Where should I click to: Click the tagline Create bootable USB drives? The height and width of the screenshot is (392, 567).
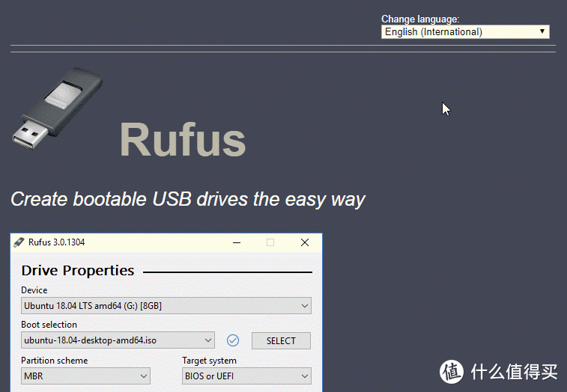click(x=188, y=200)
